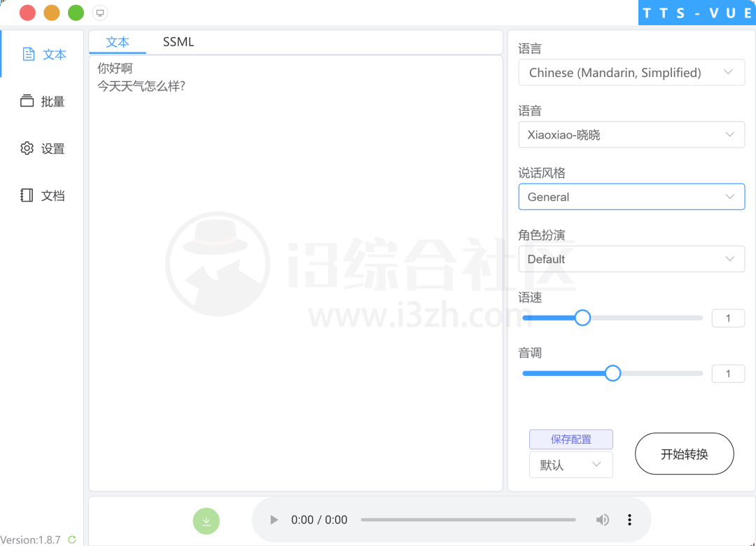Select the 文本 tab above the editor
This screenshot has height=546, width=756.
pyautogui.click(x=118, y=42)
